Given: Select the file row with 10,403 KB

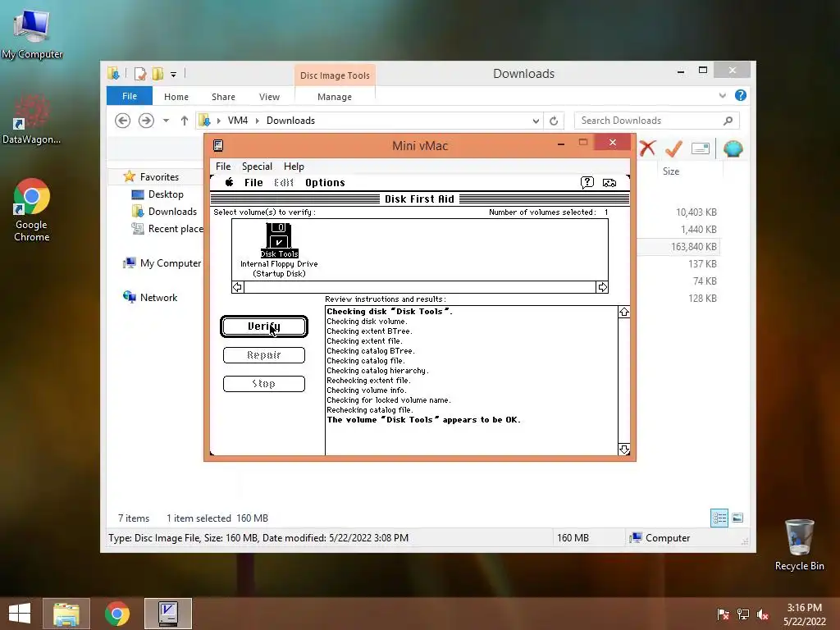Looking at the screenshot, I should [678, 212].
